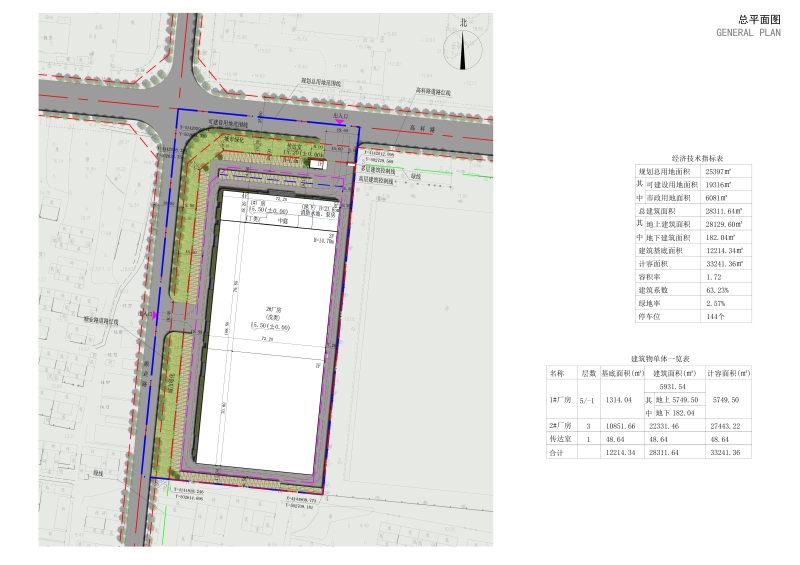
Task: Click the 城市绿化 label in the green strip
Action: tap(234, 139)
